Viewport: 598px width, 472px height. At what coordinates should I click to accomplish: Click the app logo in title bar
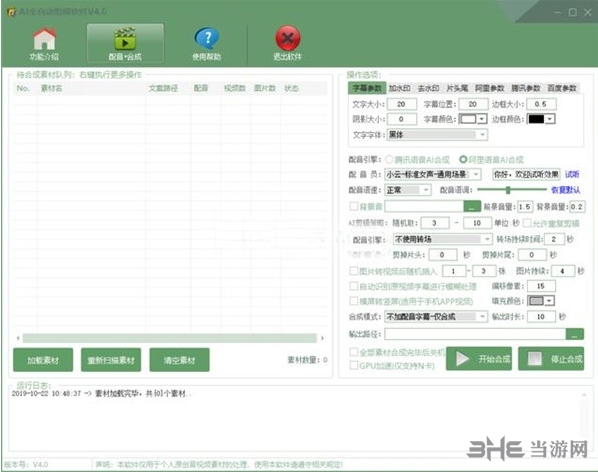coord(12,12)
